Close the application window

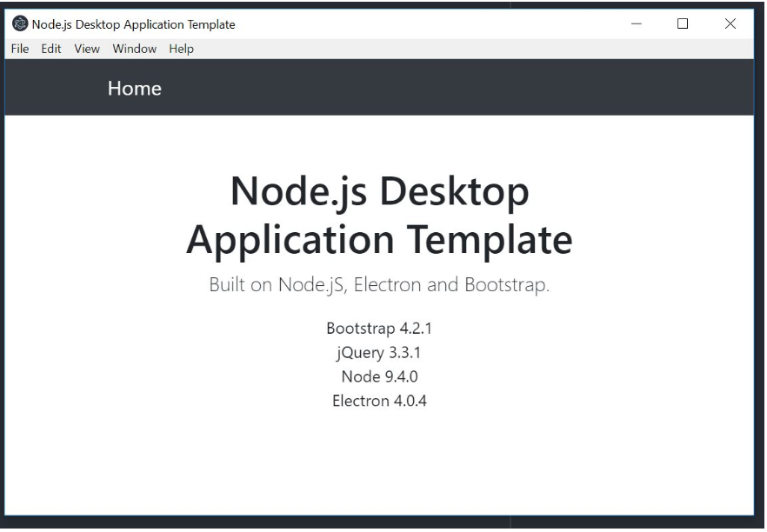coord(730,24)
